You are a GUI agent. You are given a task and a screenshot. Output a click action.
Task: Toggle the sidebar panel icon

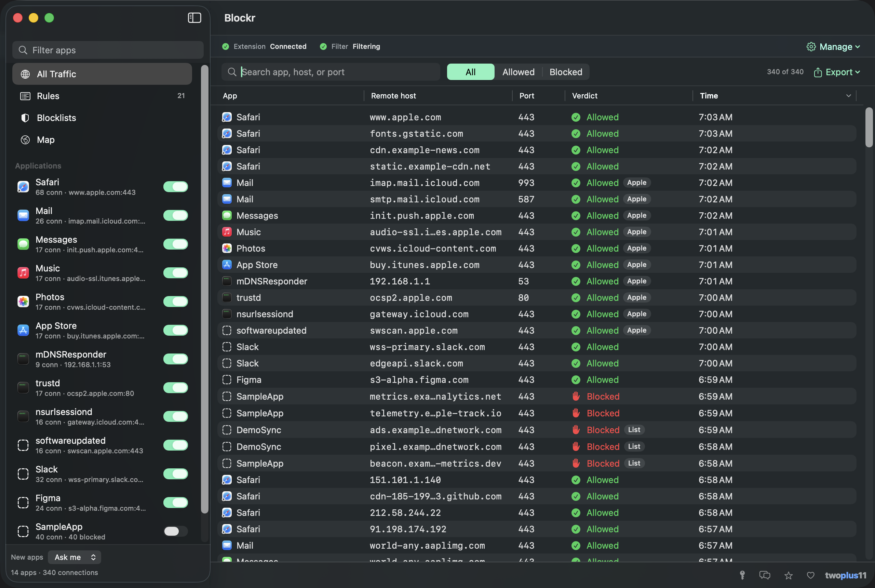194,18
